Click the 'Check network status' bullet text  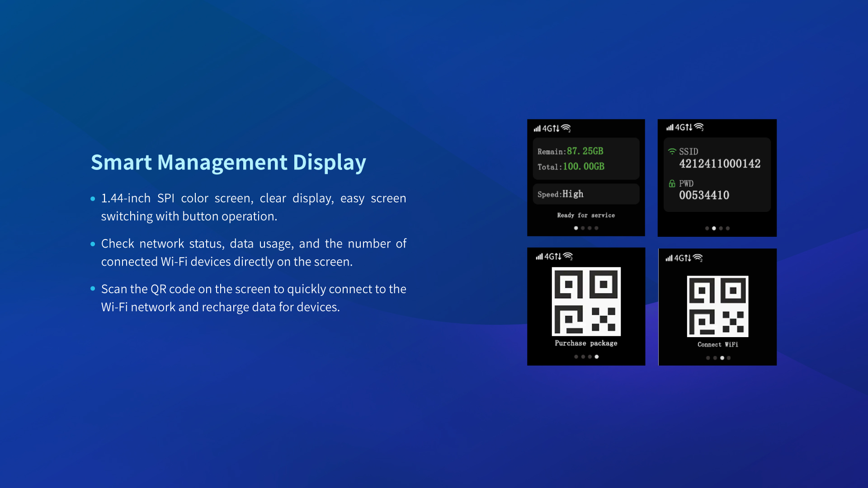254,253
